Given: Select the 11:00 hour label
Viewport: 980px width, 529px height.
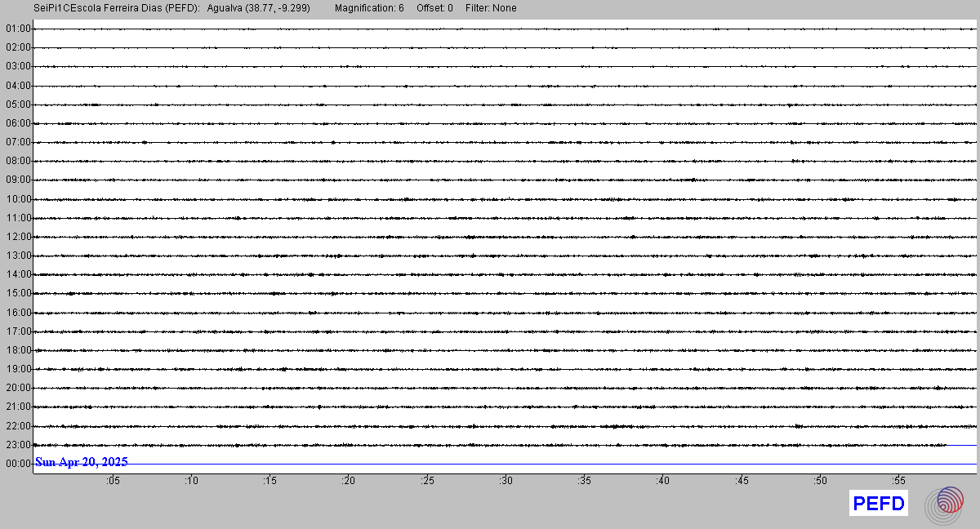Looking at the screenshot, I should click(18, 218).
